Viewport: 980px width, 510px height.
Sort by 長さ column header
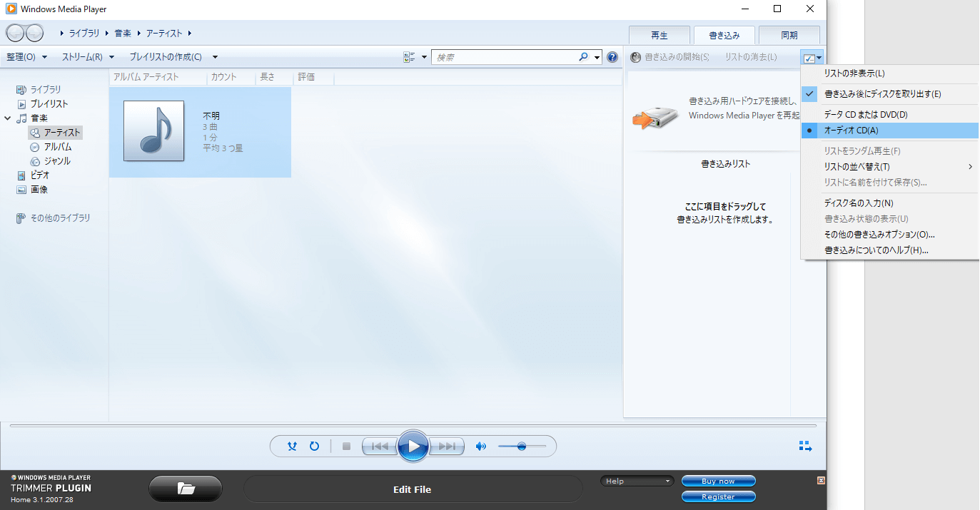pyautogui.click(x=275, y=77)
